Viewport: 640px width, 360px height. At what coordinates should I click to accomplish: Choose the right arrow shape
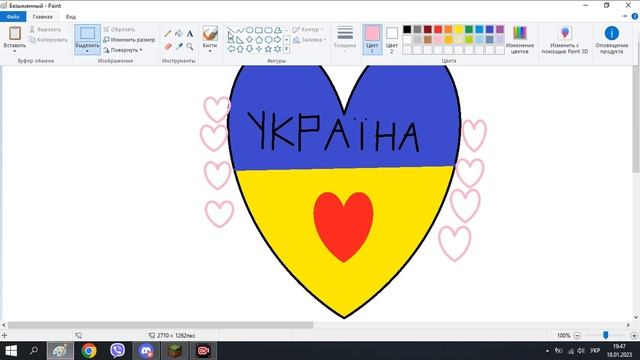point(278,40)
